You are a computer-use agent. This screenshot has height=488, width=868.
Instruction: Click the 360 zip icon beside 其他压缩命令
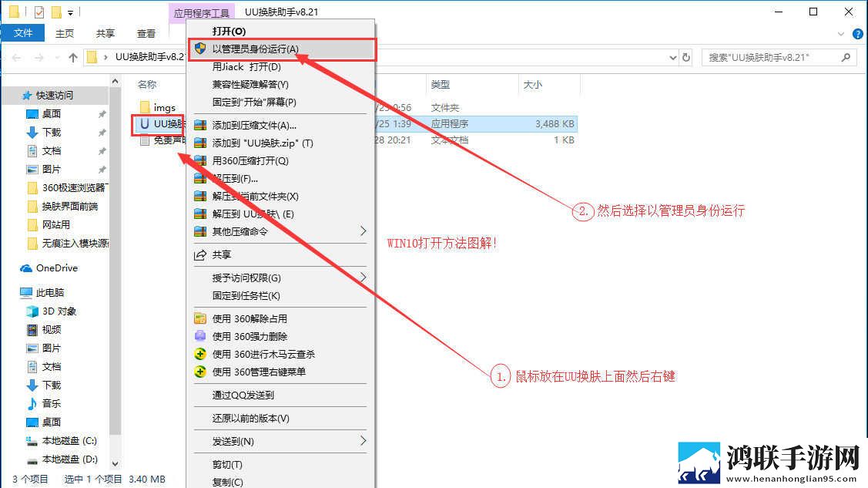tap(199, 231)
